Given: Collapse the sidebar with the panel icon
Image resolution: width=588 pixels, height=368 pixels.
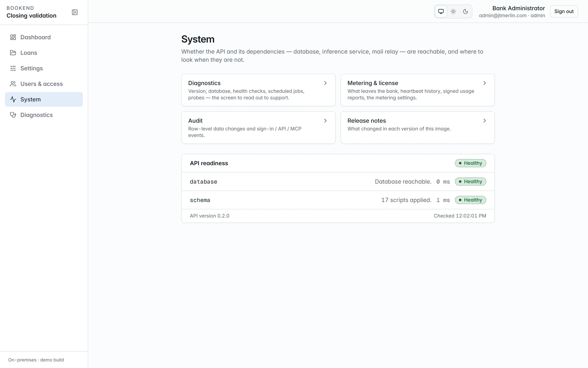Looking at the screenshot, I should 75,12.
